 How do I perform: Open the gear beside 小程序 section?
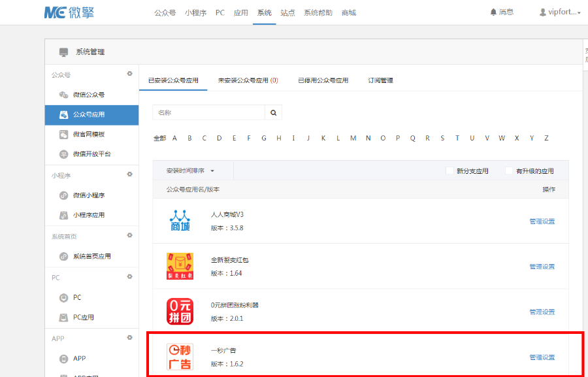pyautogui.click(x=130, y=174)
